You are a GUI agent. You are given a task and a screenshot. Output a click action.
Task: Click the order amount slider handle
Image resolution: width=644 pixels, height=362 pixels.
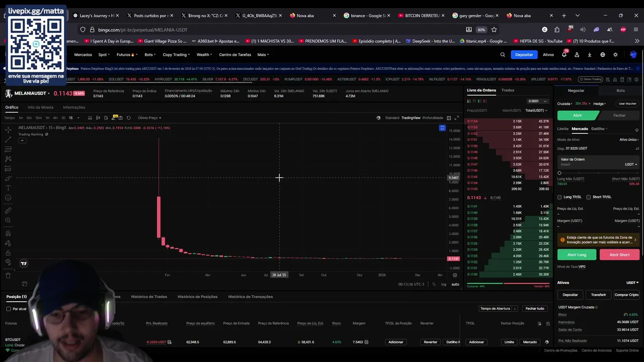click(x=559, y=173)
